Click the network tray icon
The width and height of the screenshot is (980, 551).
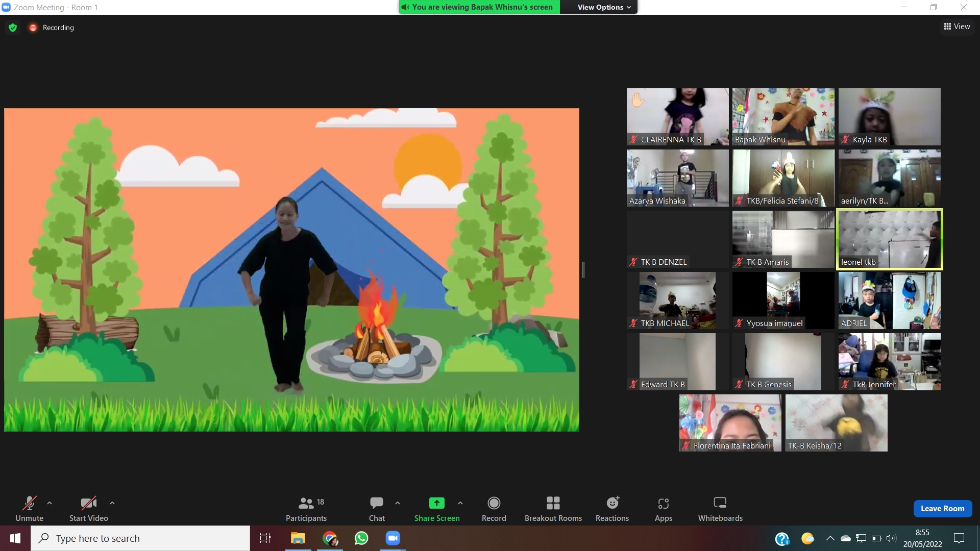(861, 538)
